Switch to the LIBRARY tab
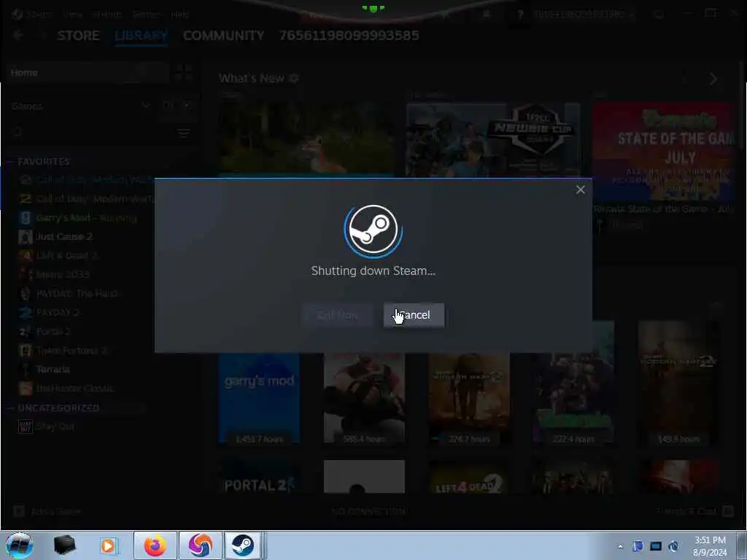 [141, 36]
